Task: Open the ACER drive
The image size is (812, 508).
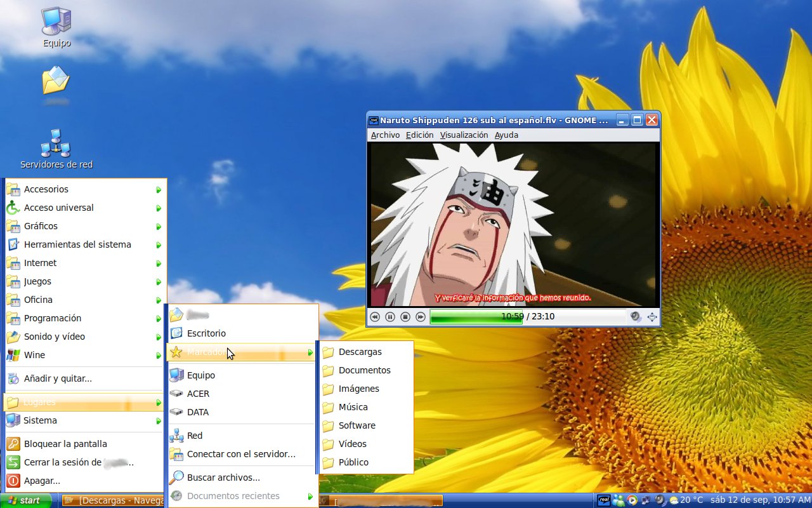Action: coord(241,394)
